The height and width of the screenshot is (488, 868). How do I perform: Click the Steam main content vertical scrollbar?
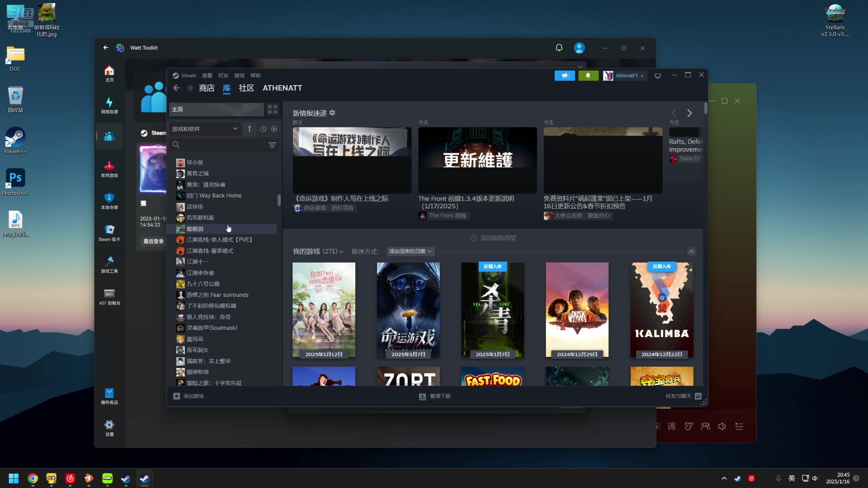tap(705, 108)
